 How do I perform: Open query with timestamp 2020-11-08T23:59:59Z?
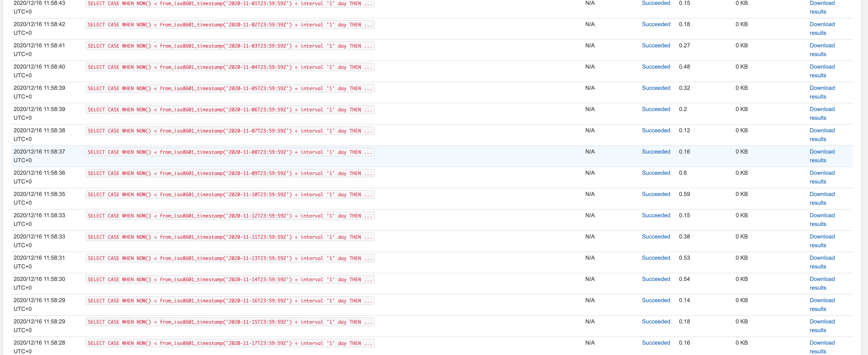click(x=230, y=152)
